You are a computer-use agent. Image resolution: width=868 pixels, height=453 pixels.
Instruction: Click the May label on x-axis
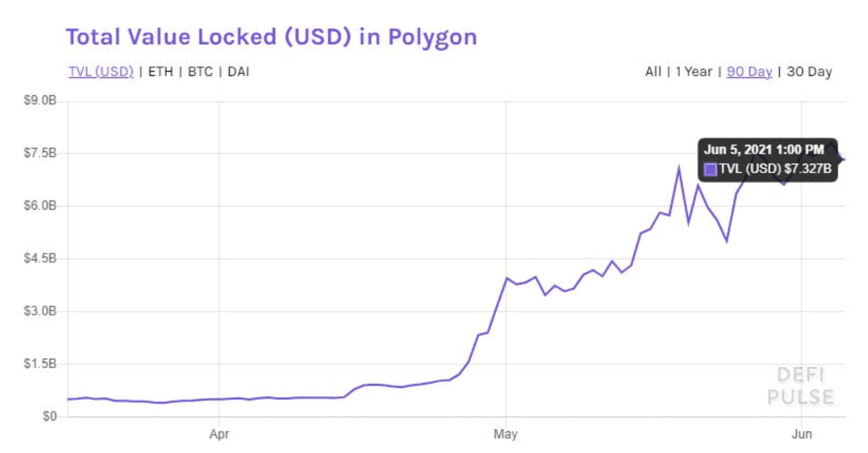click(x=506, y=434)
